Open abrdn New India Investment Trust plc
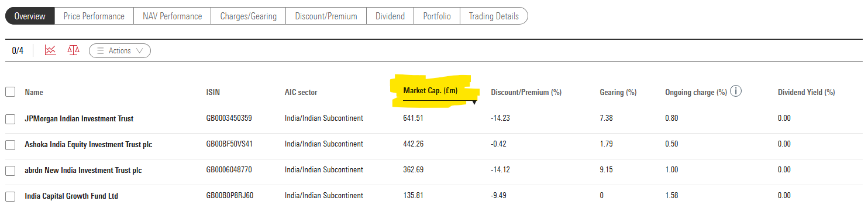868x211 pixels. click(x=83, y=170)
